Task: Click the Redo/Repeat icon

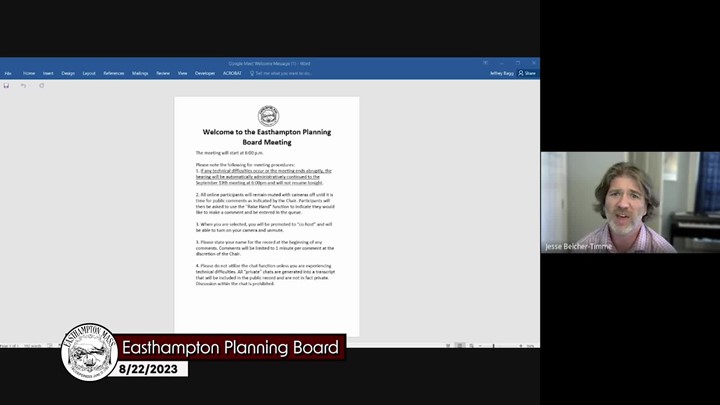Action: (41, 85)
